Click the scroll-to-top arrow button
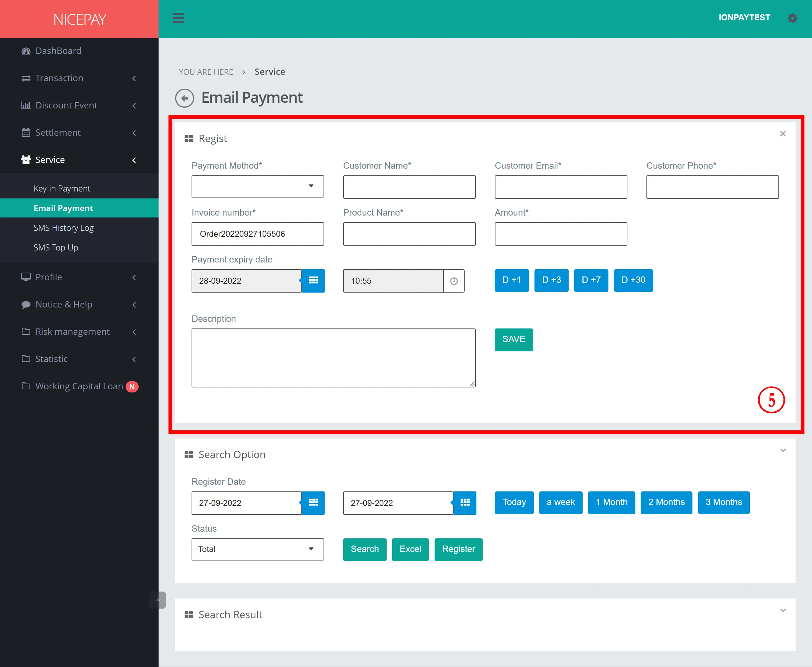812x667 pixels. [x=158, y=600]
